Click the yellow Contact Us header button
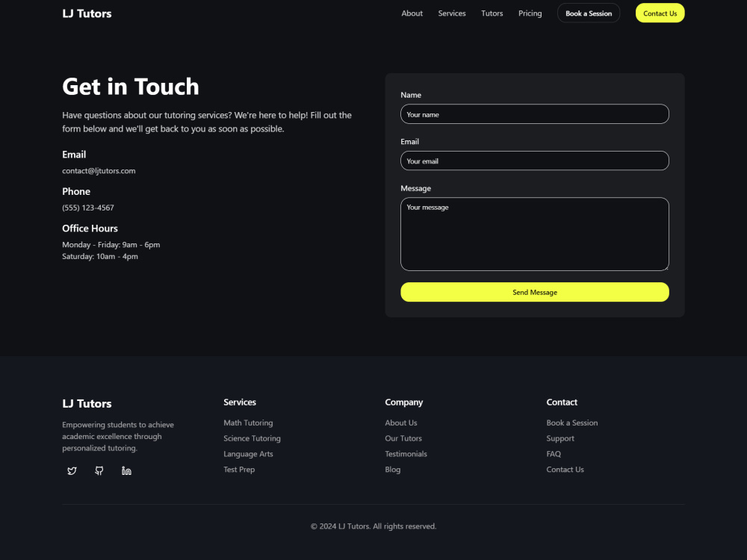 (x=660, y=13)
